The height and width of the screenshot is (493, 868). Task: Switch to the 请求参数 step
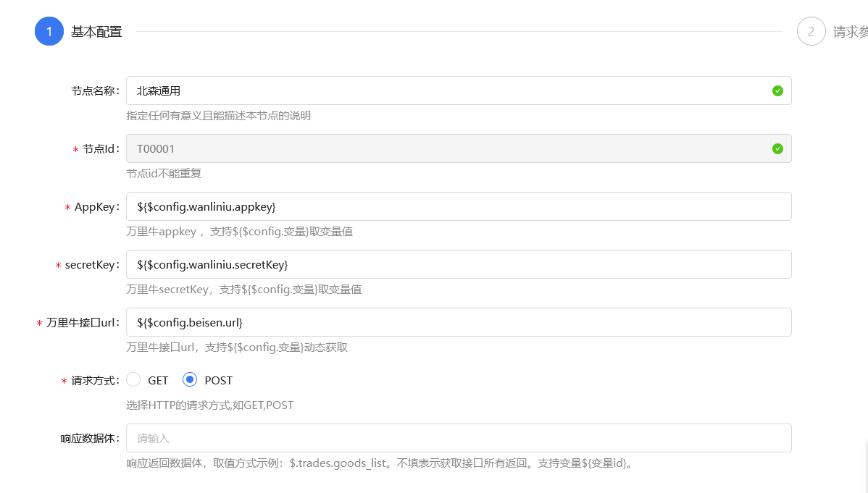pyautogui.click(x=849, y=32)
